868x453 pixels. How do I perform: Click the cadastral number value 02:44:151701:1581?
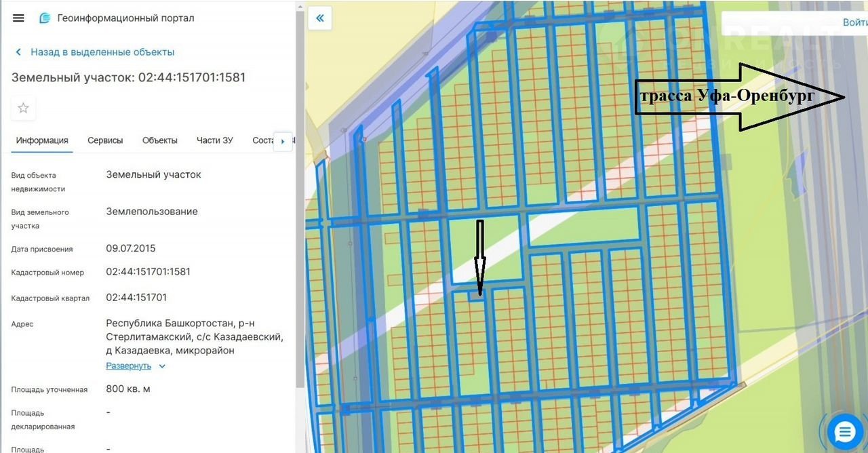(148, 272)
